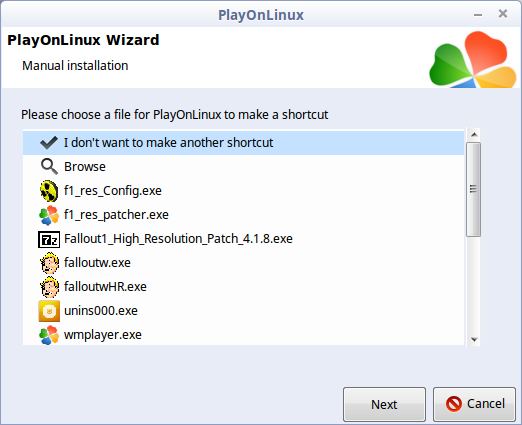Click the file list scrollbar thumb
This screenshot has height=425, width=522.
(x=473, y=189)
